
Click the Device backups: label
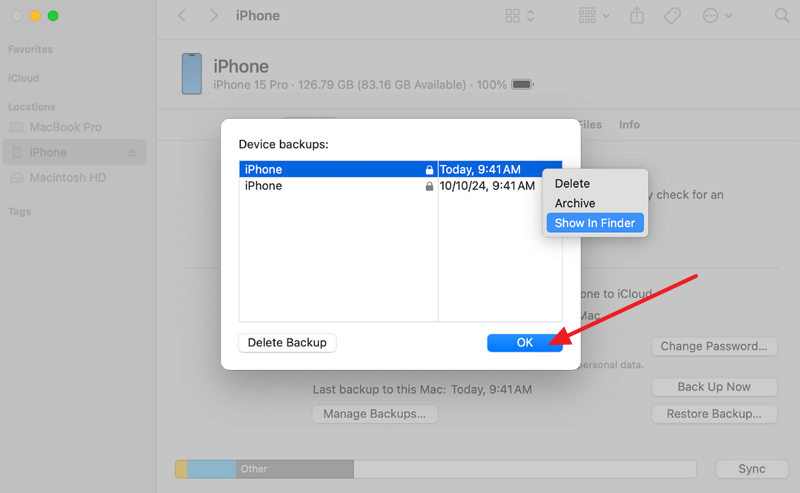(x=284, y=144)
